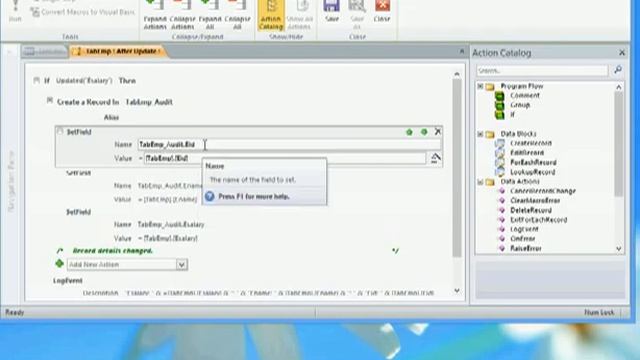
Task: Collapse the If Updated block
Action: [x=37, y=80]
